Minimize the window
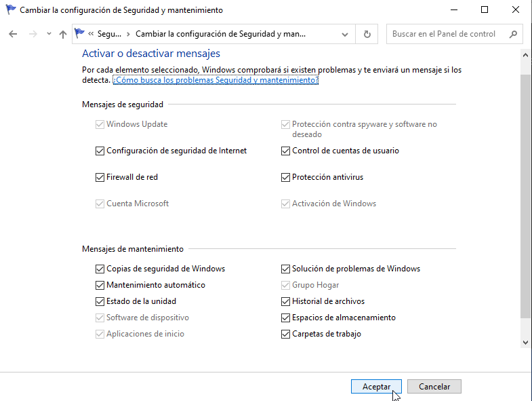Viewport: 532px width, 401px height. pos(454,10)
